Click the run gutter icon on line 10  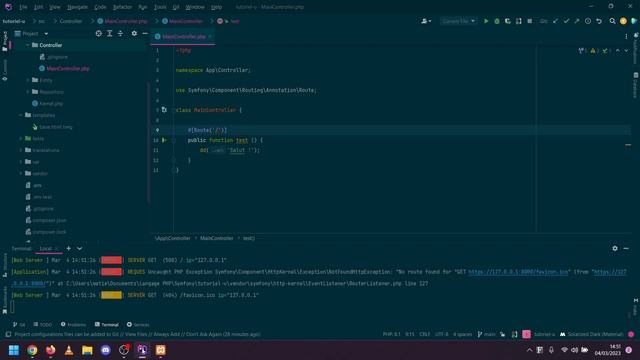[x=164, y=140]
